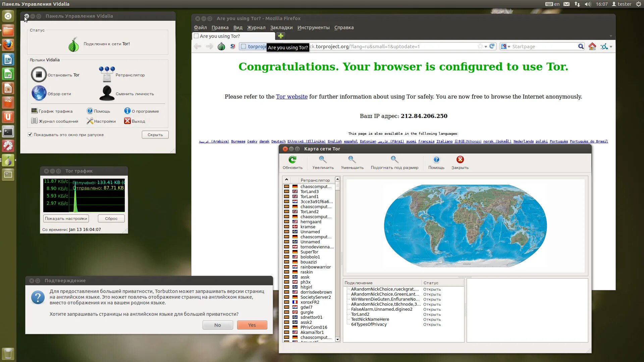Click the Startpage search input field
Screen dimensions: 644x362
tap(543, 47)
